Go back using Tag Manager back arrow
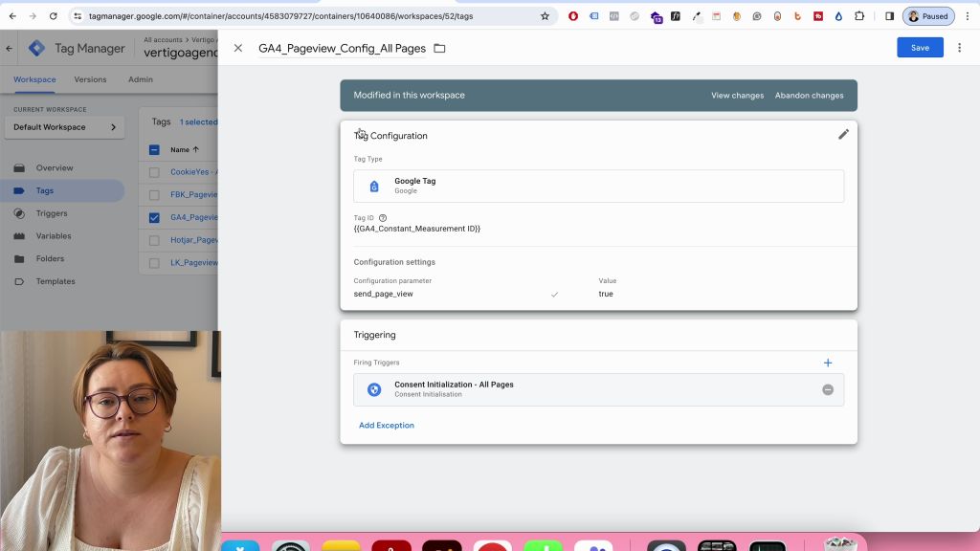This screenshot has height=551, width=980. (x=10, y=48)
